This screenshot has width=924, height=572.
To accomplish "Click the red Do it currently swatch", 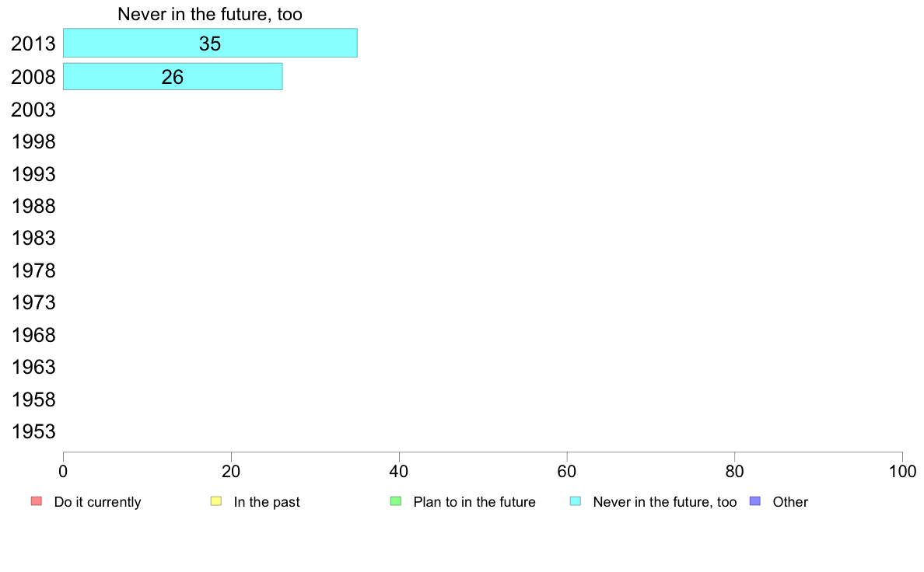I will (x=37, y=501).
